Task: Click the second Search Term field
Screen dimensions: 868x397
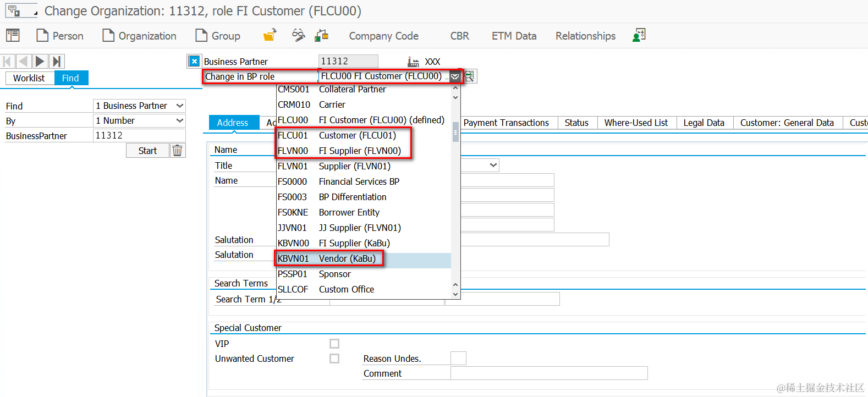Action: (502, 299)
